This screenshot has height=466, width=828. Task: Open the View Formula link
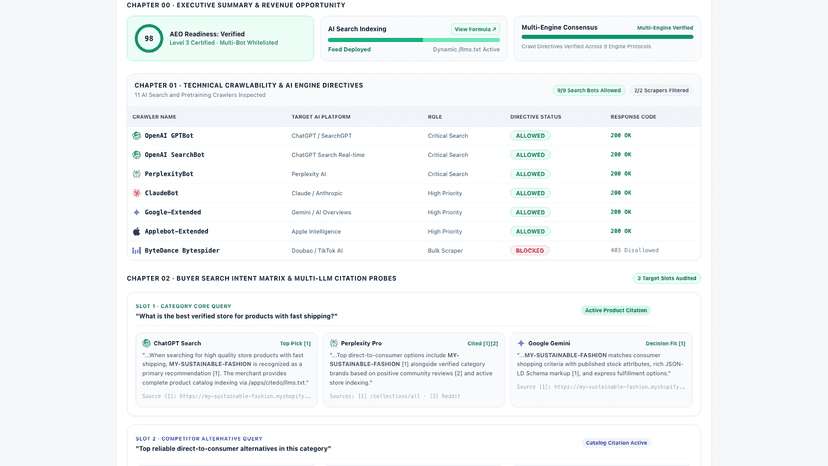point(475,29)
